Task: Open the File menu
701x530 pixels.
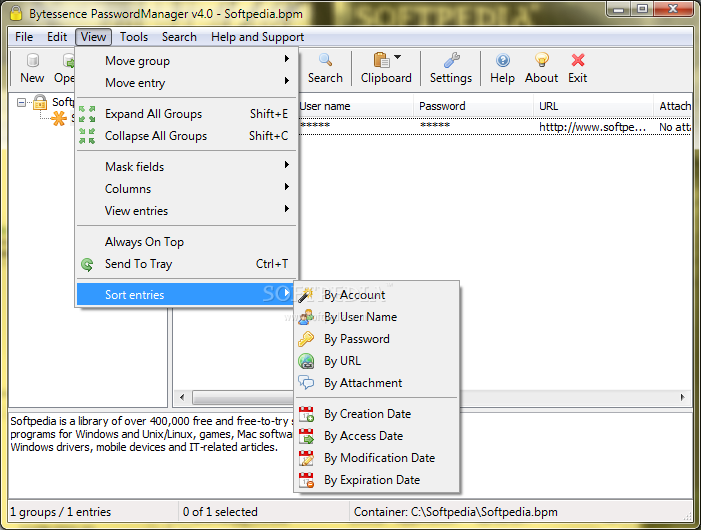Action: click(24, 37)
